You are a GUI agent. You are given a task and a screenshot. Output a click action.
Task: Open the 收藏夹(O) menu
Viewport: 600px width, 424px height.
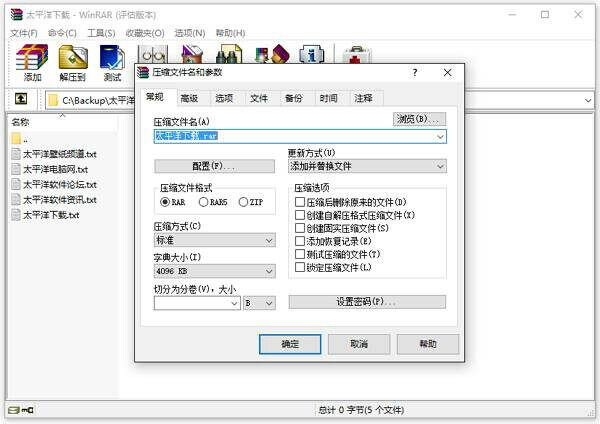point(145,33)
